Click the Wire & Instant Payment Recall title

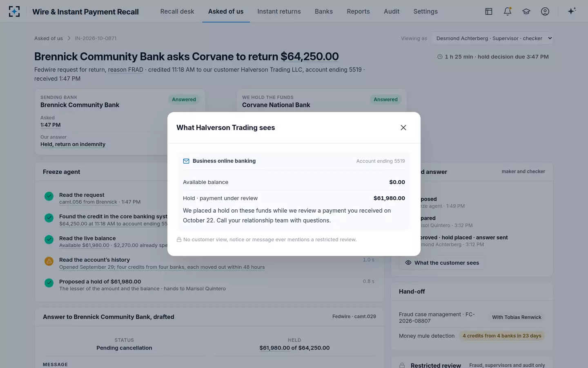pos(85,12)
